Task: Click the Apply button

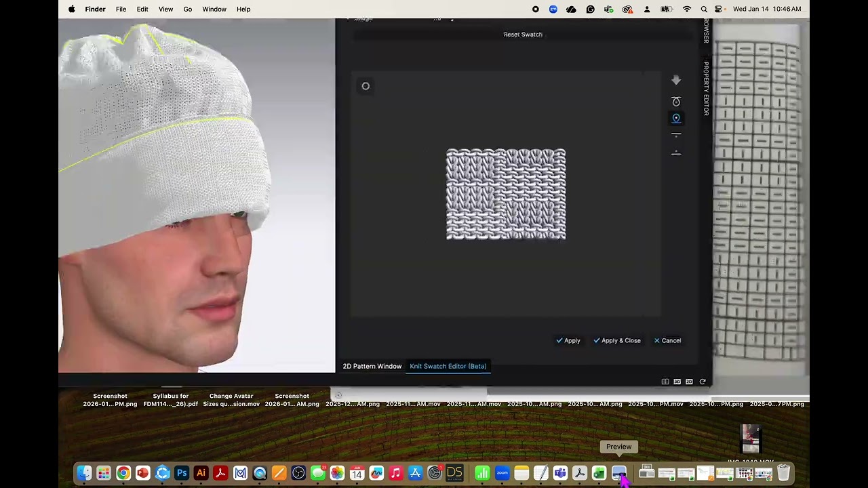Action: (568, 341)
